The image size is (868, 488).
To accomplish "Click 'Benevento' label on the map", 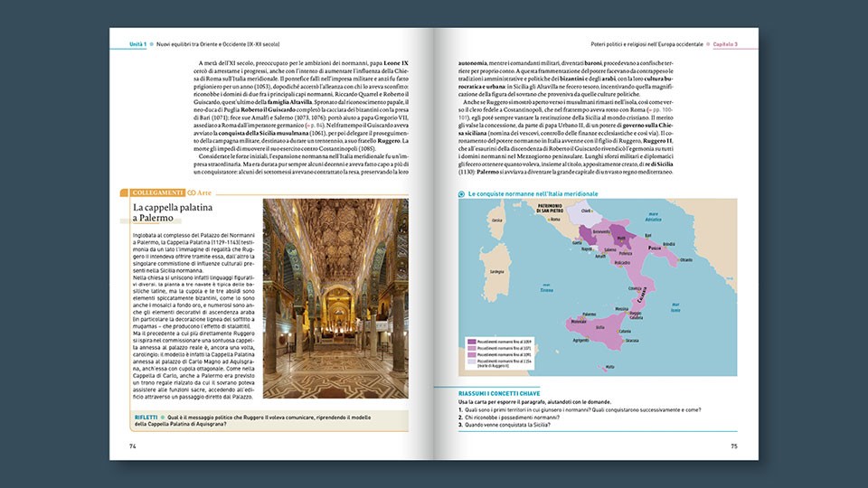I will 601,231.
